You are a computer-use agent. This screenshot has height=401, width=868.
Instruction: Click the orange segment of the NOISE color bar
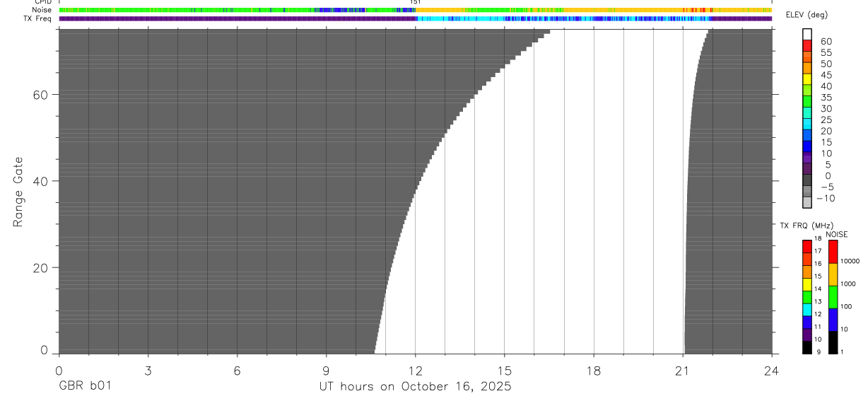833,274
